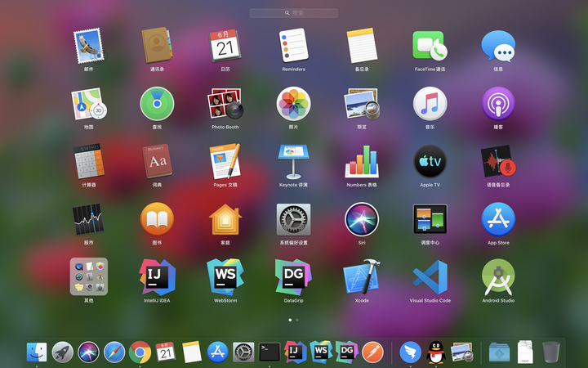Open Calendar from the Dock
588x368 pixels.
pyautogui.click(x=166, y=352)
